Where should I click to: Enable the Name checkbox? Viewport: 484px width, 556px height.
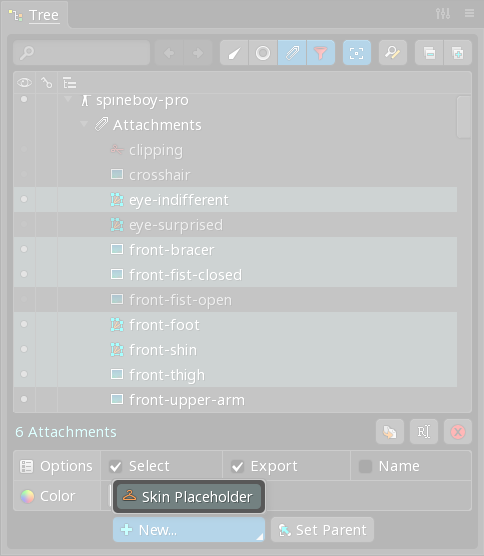click(x=365, y=466)
